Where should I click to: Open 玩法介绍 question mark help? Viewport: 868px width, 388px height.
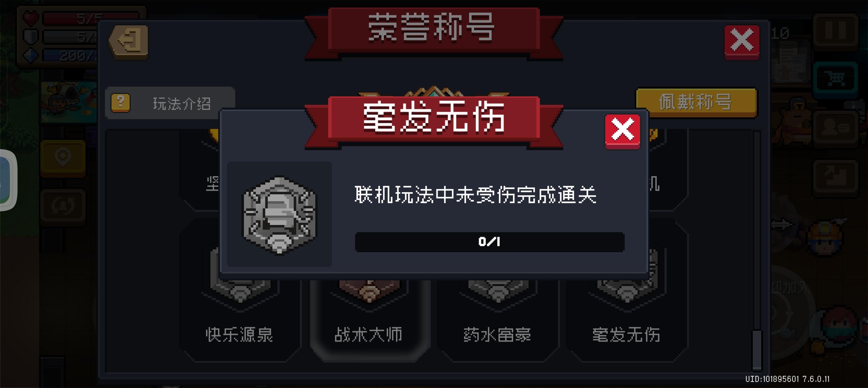click(x=120, y=102)
